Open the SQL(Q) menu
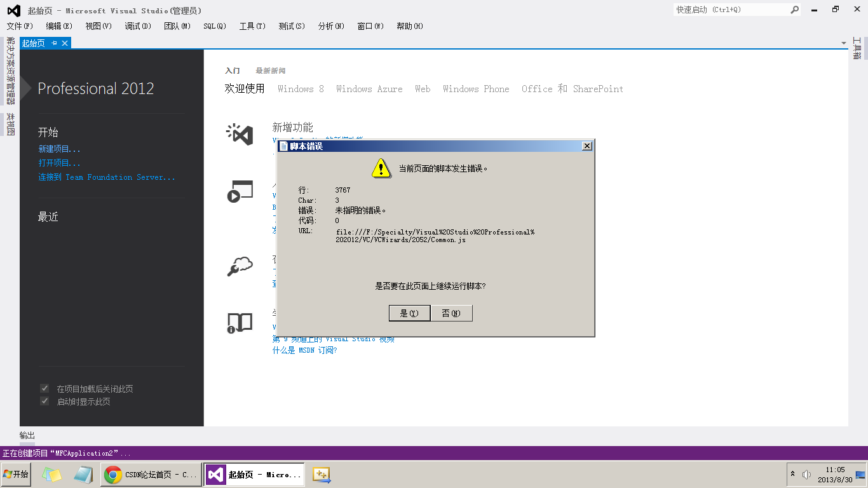868x488 pixels. 214,26
